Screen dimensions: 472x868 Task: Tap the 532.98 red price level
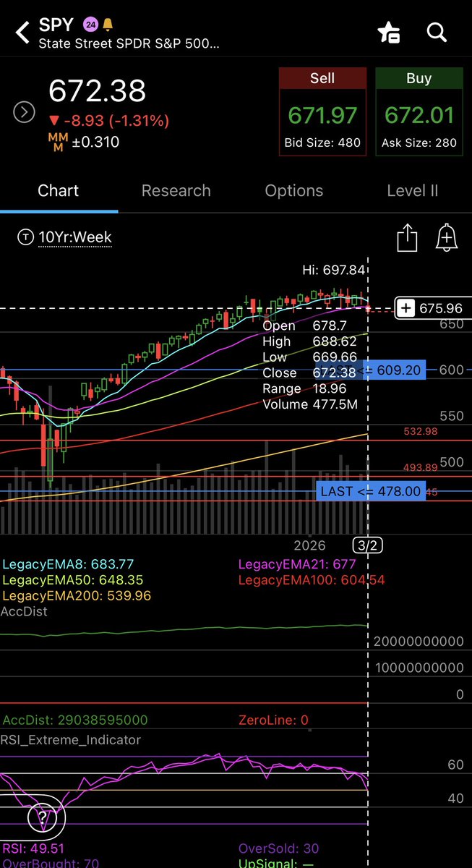(x=421, y=431)
